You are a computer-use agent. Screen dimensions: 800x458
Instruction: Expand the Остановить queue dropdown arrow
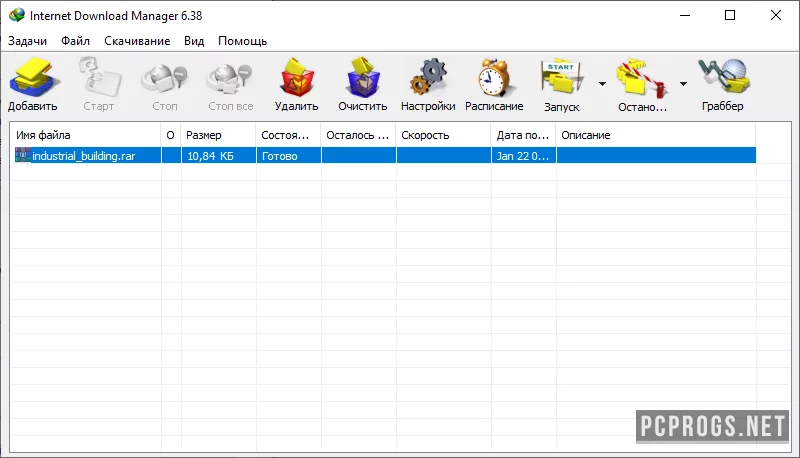point(683,84)
